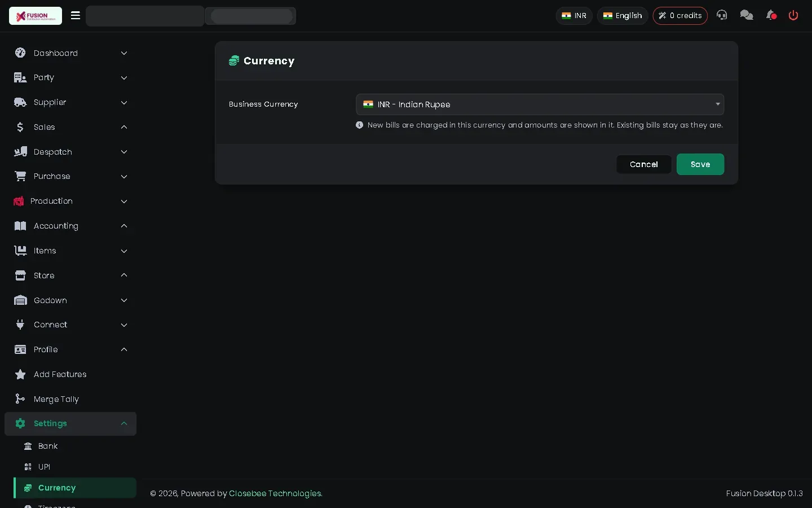Viewport: 812px width, 508px height.
Task: Open the notifications bell icon
Action: 771,15
